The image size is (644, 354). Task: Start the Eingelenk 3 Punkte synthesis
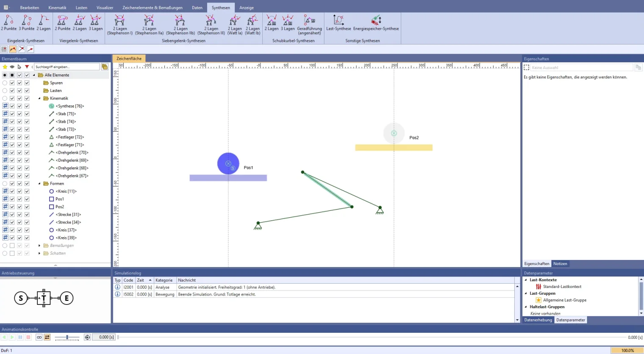(26, 23)
